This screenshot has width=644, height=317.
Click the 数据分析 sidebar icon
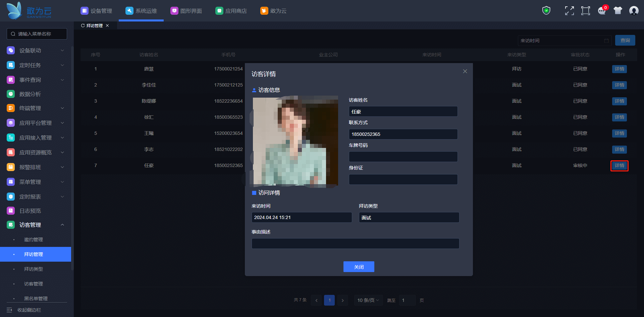coord(11,94)
